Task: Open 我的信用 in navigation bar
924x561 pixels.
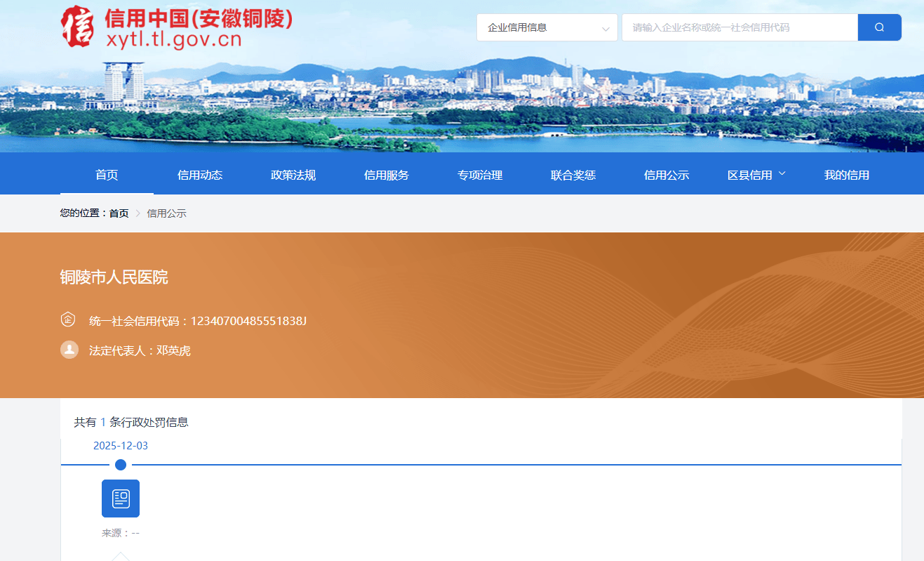Action: click(846, 175)
